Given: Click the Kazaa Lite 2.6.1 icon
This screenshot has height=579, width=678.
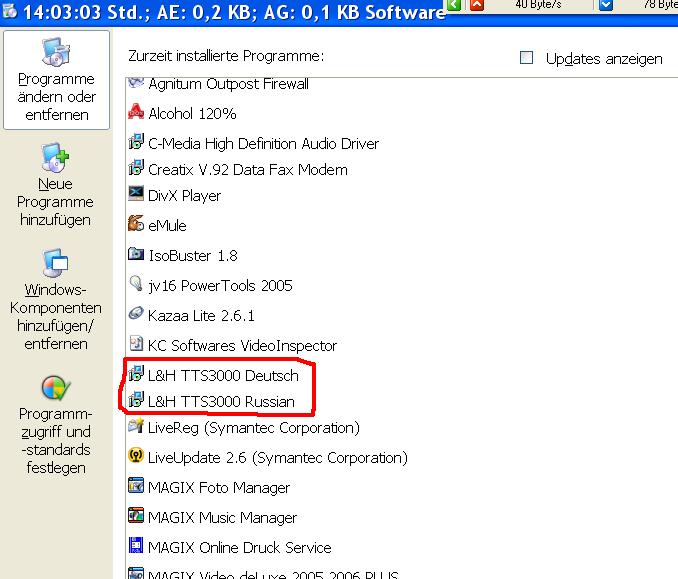Looking at the screenshot, I should point(136,313).
